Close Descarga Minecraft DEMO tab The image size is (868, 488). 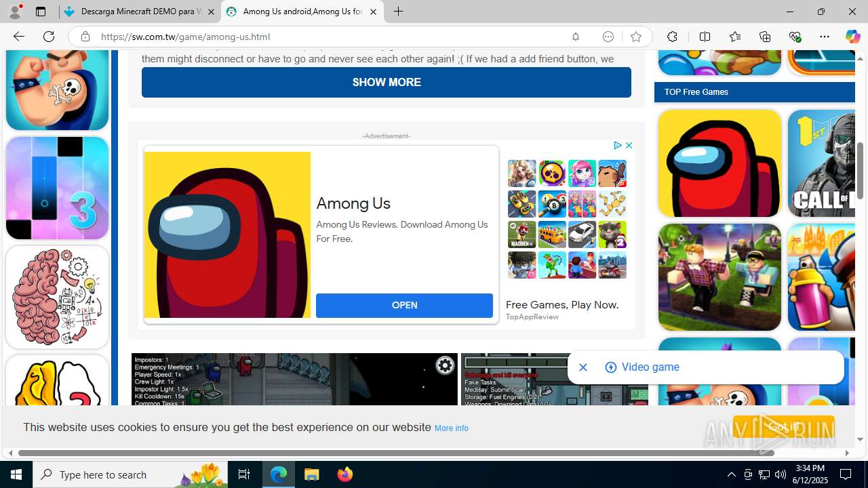tap(211, 12)
